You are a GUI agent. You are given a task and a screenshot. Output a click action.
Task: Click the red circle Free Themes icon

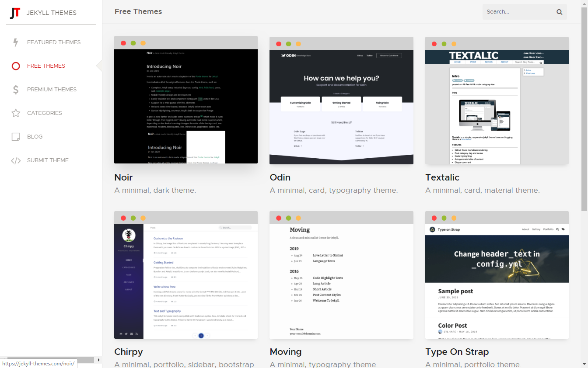(x=16, y=66)
